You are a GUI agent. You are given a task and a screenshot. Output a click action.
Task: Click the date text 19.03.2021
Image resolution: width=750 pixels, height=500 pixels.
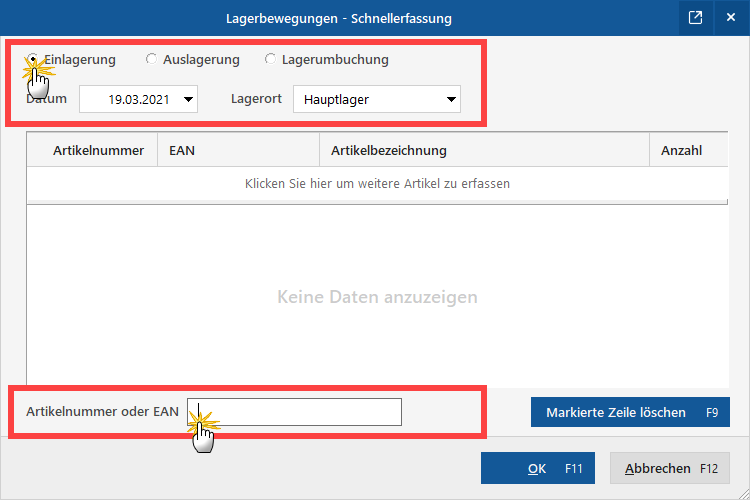[x=137, y=99]
